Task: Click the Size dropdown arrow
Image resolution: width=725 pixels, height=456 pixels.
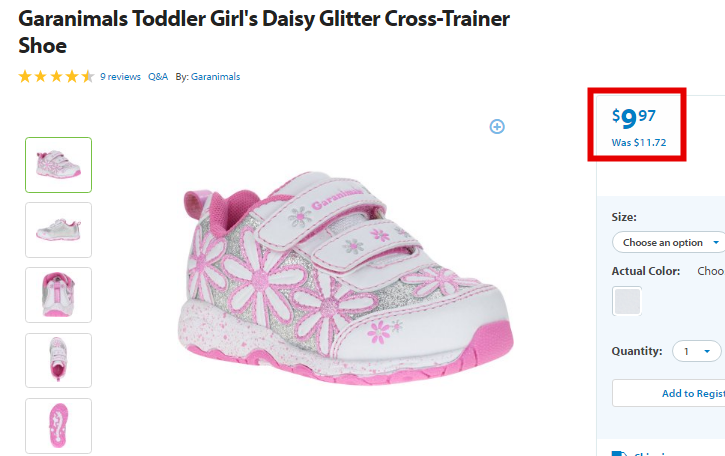Action: pyautogui.click(x=716, y=242)
